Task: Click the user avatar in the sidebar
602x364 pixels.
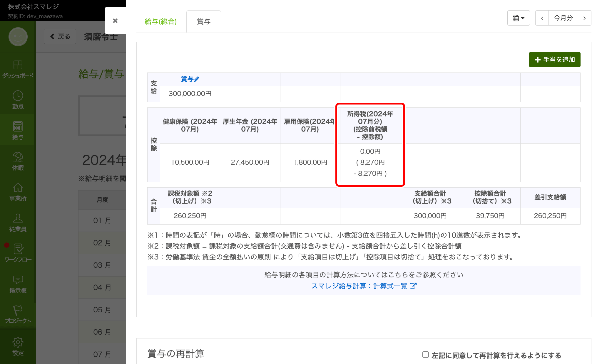Action: (x=18, y=37)
